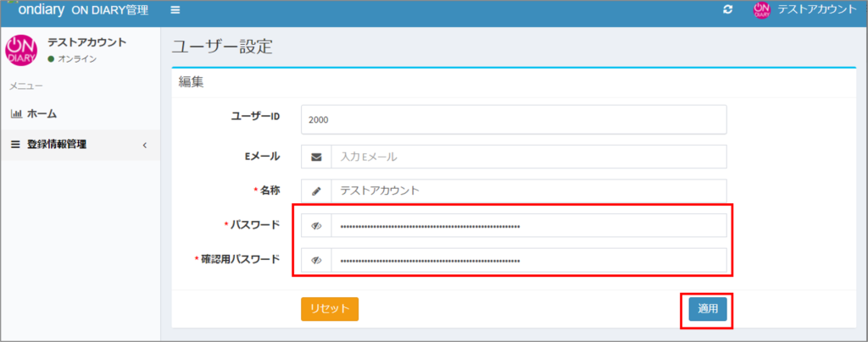The image size is (868, 342).
Task: Click the bar chart icon next to ホーム
Action: point(15,113)
